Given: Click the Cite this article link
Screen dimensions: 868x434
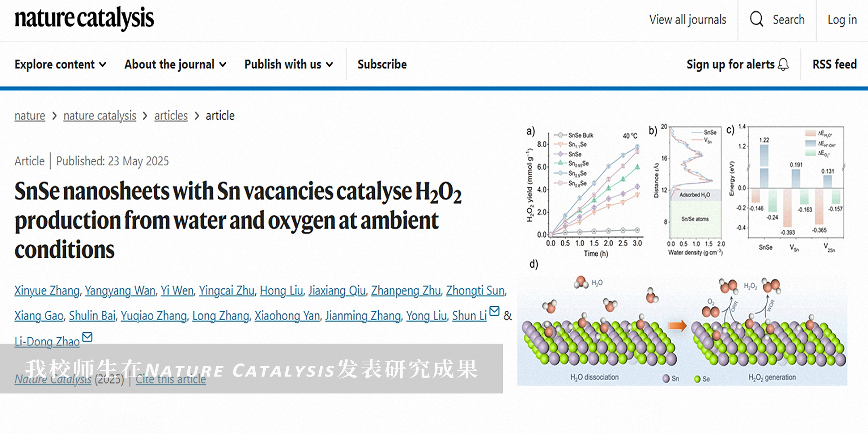Looking at the screenshot, I should 171,379.
